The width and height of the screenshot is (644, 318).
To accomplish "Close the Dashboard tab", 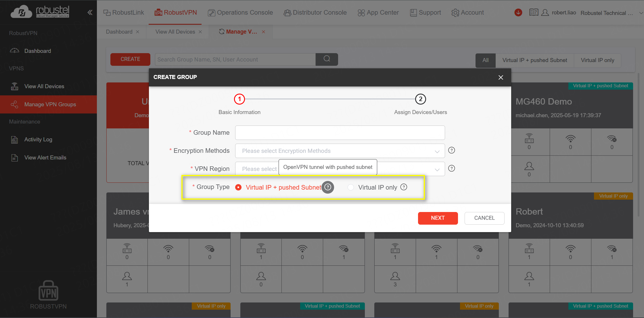I will pos(138,32).
